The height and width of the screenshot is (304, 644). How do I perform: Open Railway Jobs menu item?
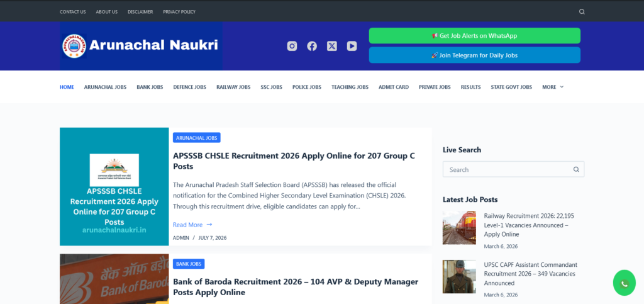[233, 87]
